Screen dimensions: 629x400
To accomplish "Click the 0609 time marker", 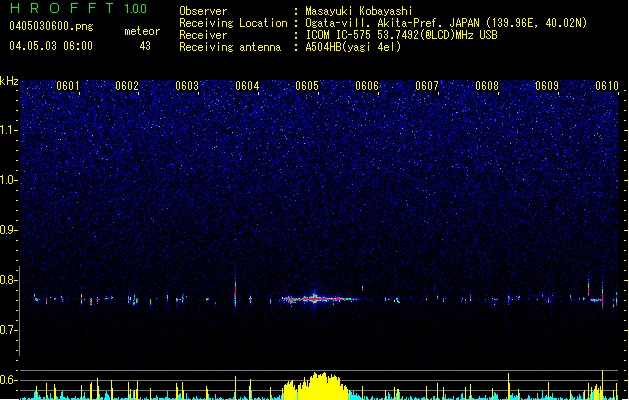I will click(547, 86).
